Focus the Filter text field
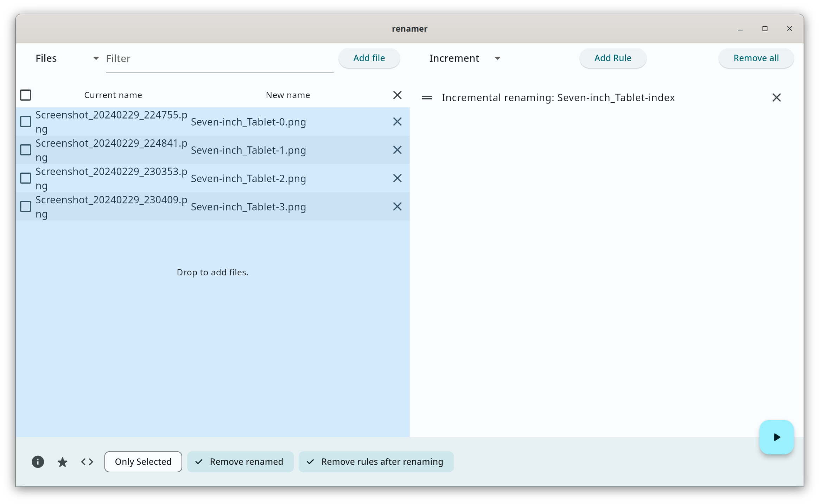Screen dimensions: 820x504 219,59
